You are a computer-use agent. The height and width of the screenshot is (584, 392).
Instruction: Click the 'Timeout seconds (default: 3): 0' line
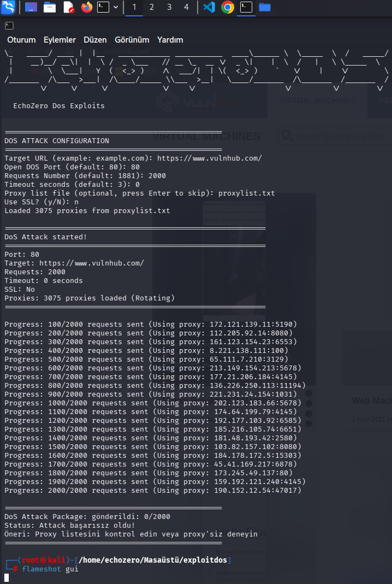pyautogui.click(x=72, y=184)
